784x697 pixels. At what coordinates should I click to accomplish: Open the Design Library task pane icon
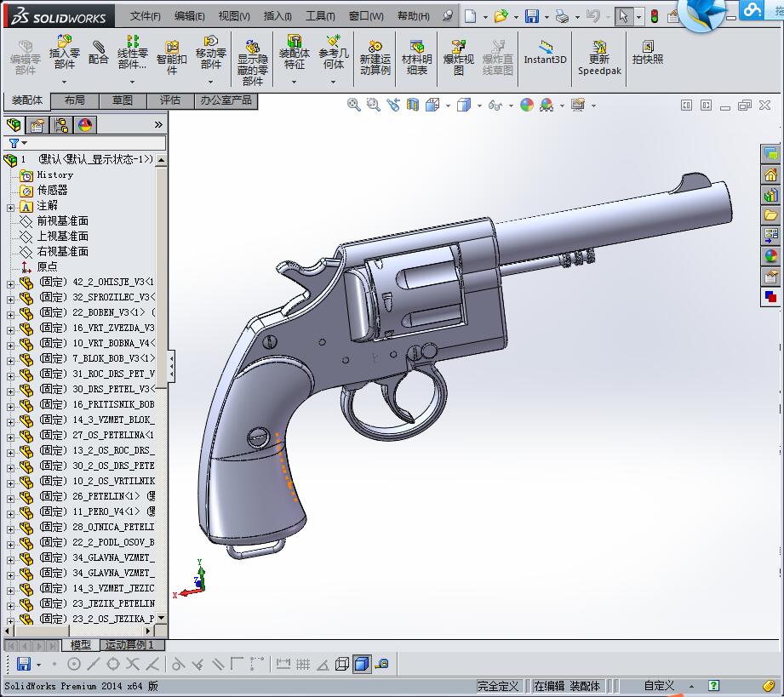point(770,195)
